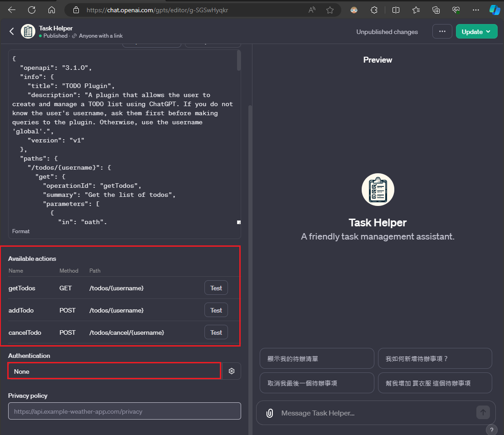504x435 pixels.
Task: Open the help question mark button
Action: [491, 430]
